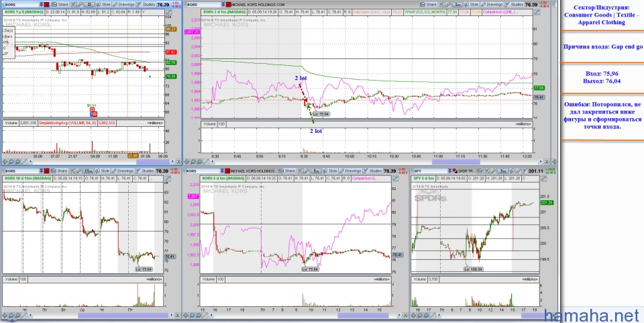Image resolution: width=644 pixels, height=323 pixels.
Task: Open the 1m timeframe selector
Action: tap(458, 5)
